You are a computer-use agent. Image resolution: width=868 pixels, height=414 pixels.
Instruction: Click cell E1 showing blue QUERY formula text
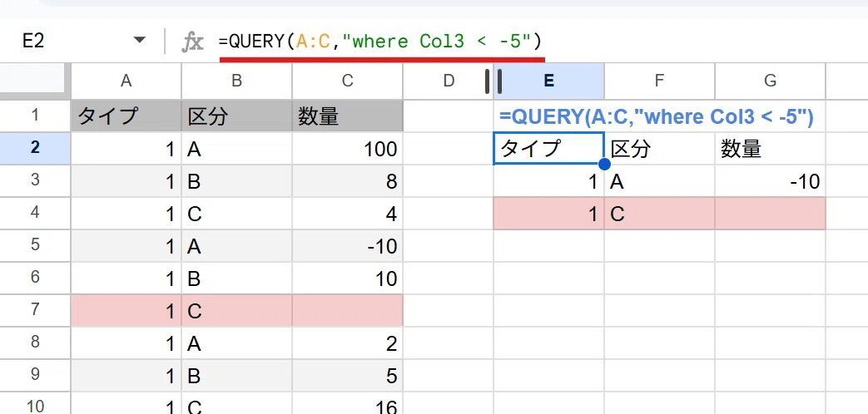tap(656, 116)
